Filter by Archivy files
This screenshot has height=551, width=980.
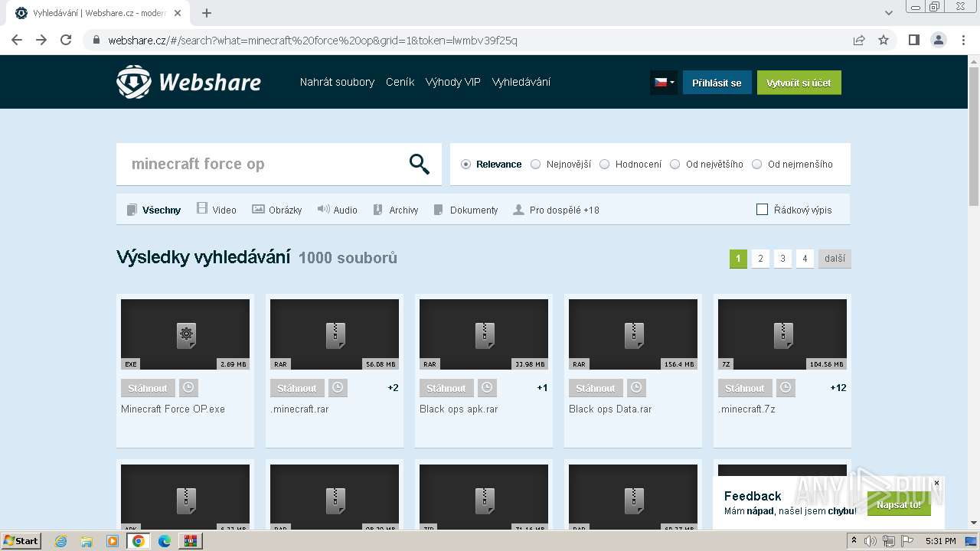[x=395, y=210]
